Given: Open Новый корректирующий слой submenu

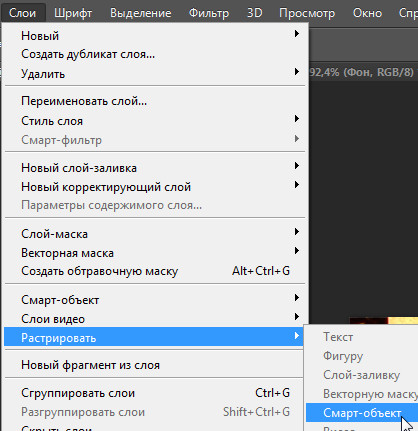Looking at the screenshot, I should point(155,187).
